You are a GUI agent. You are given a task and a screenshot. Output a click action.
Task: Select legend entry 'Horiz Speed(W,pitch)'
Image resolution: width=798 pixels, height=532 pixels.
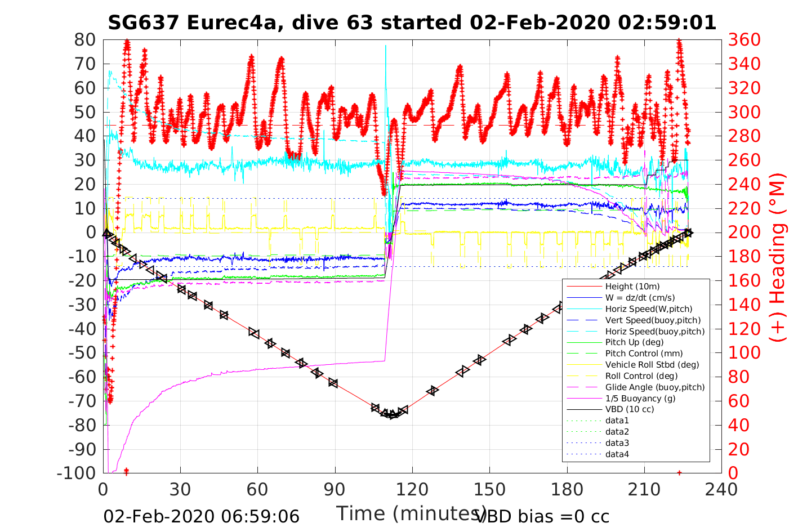point(649,309)
